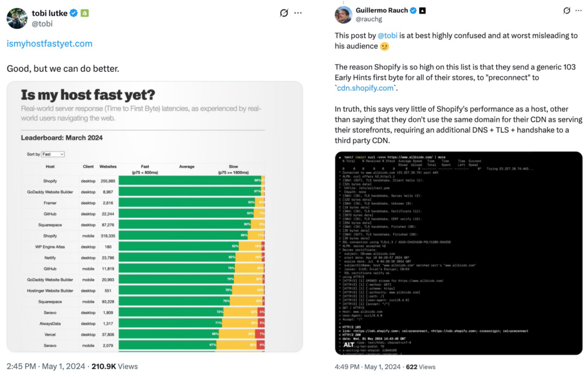
Task: Open the ismyhostfastyet.com link
Action: coord(49,44)
